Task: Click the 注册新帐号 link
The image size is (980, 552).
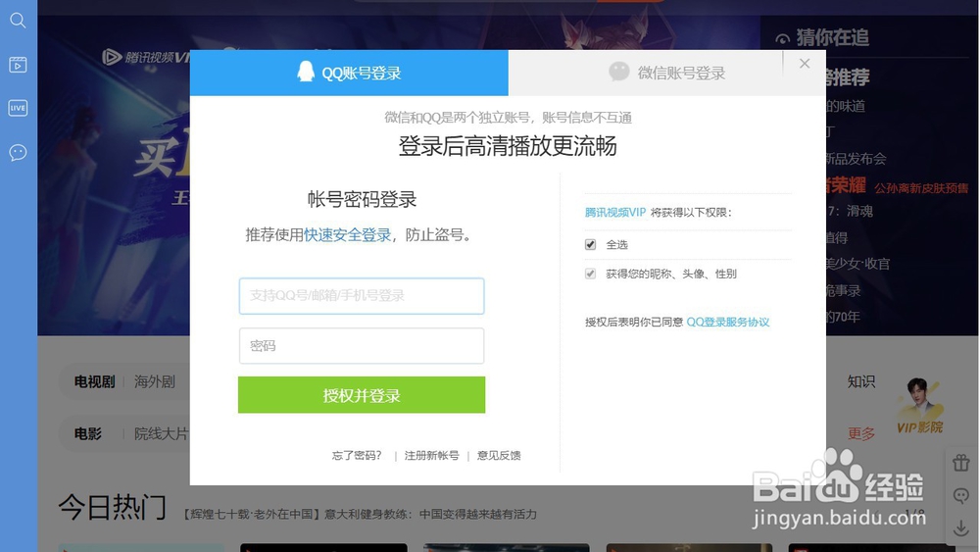Action: tap(431, 455)
